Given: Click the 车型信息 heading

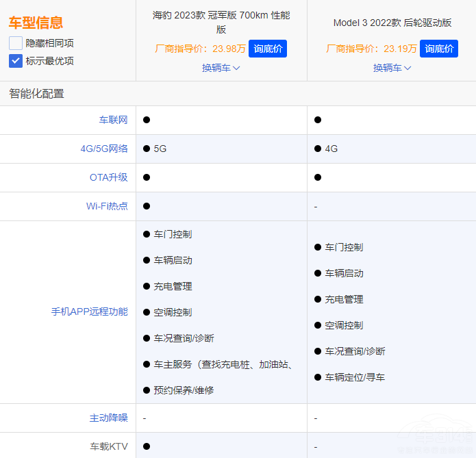Looking at the screenshot, I should (36, 23).
